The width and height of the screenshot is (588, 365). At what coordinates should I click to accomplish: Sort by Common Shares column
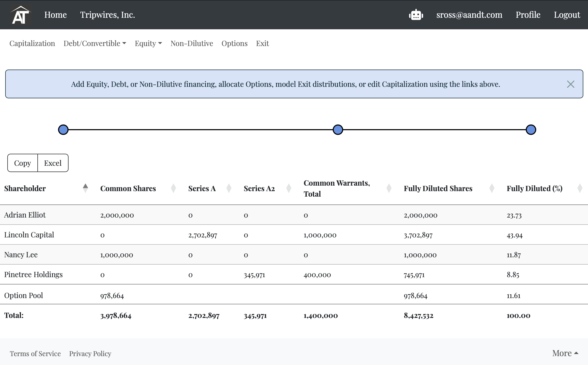click(173, 188)
